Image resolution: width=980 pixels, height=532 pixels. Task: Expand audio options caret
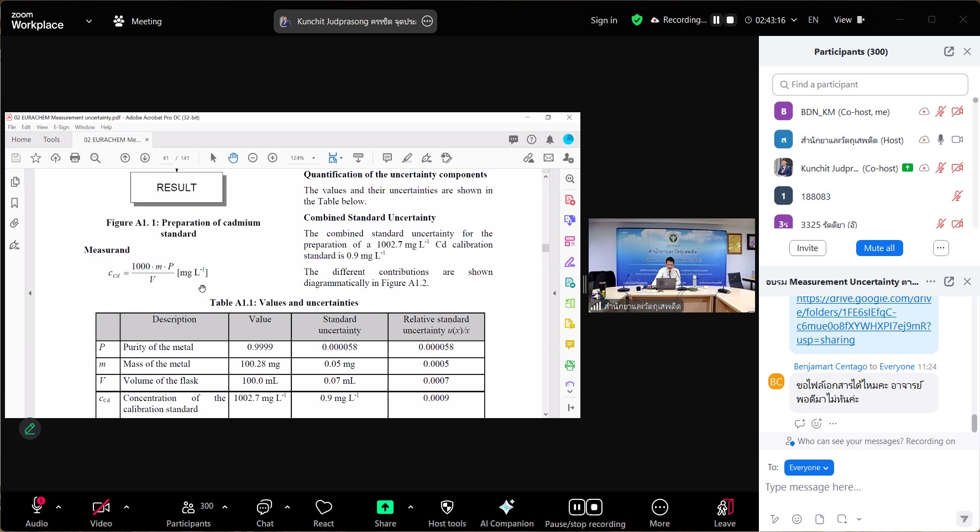[59, 507]
